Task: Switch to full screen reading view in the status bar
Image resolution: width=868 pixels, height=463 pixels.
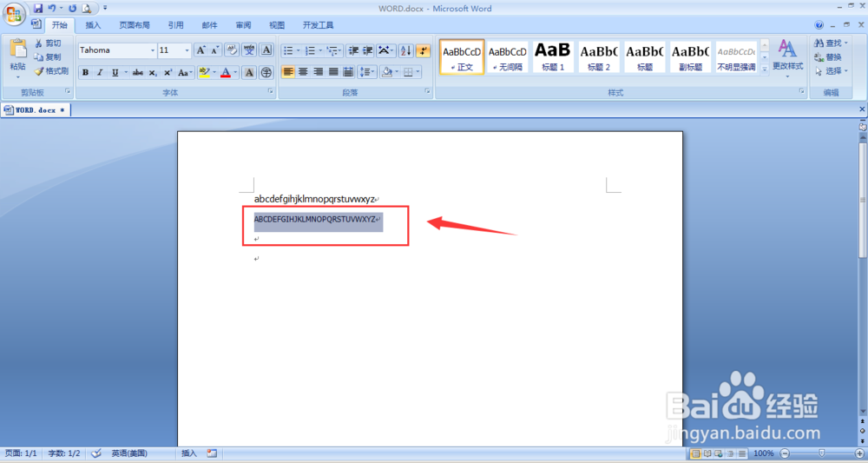Action: click(707, 453)
